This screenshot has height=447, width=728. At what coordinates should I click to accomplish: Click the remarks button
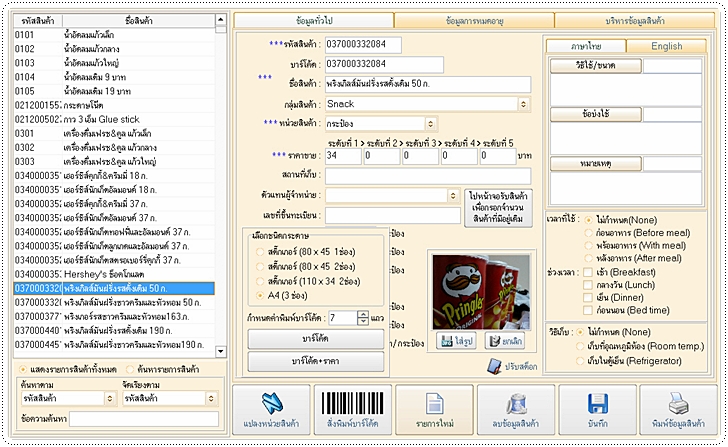[596, 163]
